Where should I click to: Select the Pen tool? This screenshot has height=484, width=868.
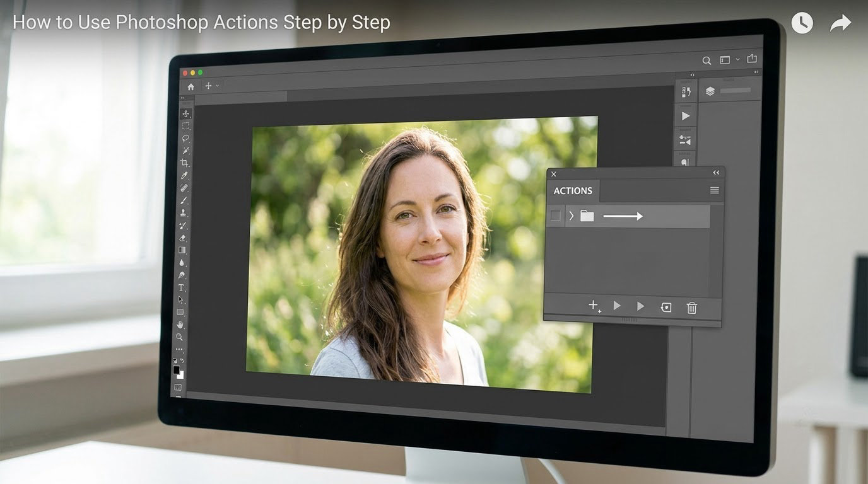click(182, 275)
